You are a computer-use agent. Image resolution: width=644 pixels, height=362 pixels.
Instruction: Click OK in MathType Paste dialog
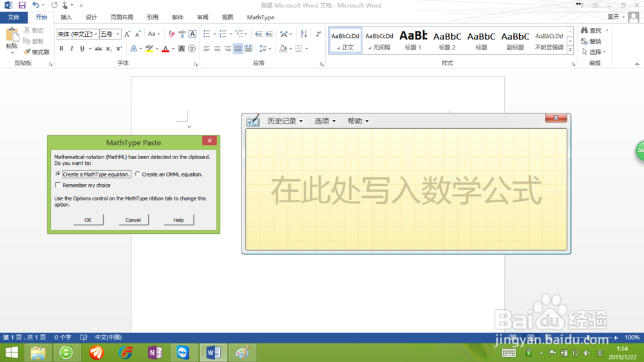click(x=88, y=220)
